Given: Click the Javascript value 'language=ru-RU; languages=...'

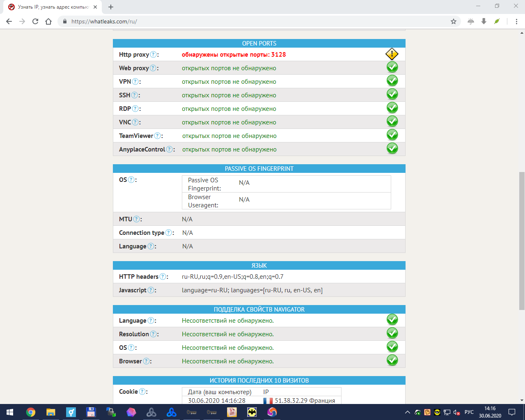Looking at the screenshot, I should [252, 290].
